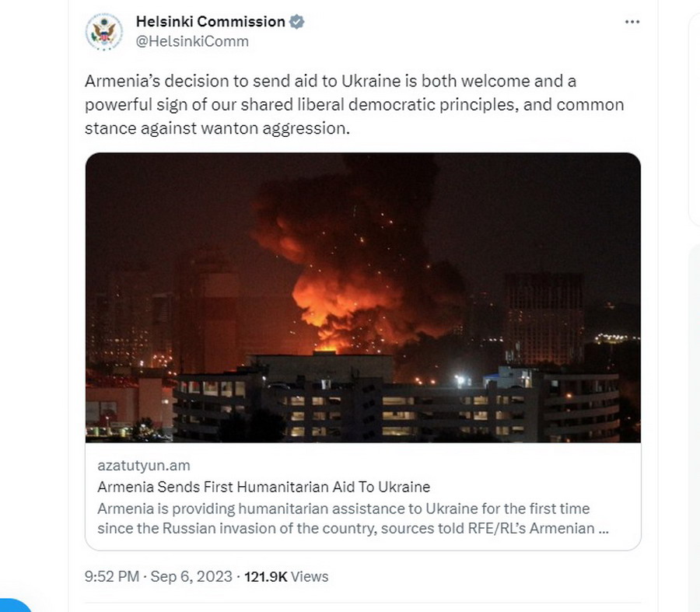The image size is (700, 612).
Task: Open the explosion photo link preview
Action: (x=363, y=298)
